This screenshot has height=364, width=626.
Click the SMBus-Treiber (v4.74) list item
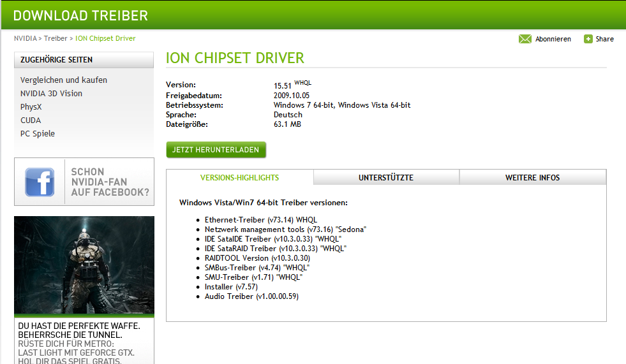pyautogui.click(x=257, y=268)
